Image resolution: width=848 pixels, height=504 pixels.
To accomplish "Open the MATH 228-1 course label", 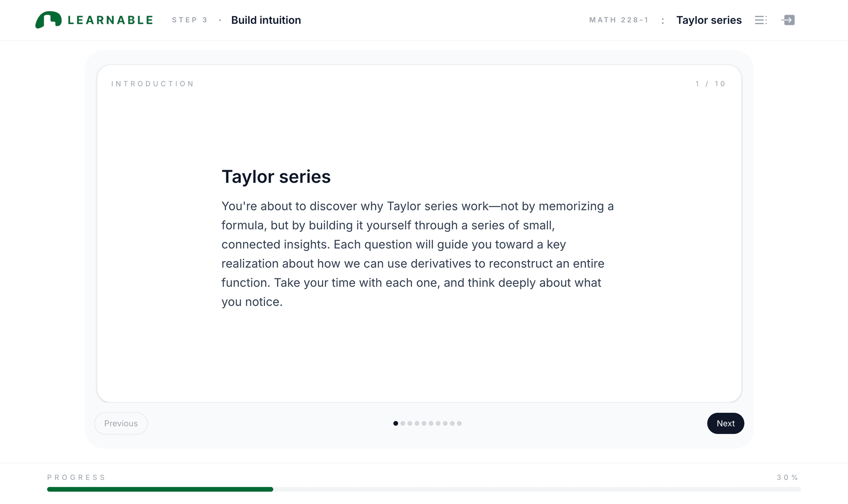I will [619, 20].
